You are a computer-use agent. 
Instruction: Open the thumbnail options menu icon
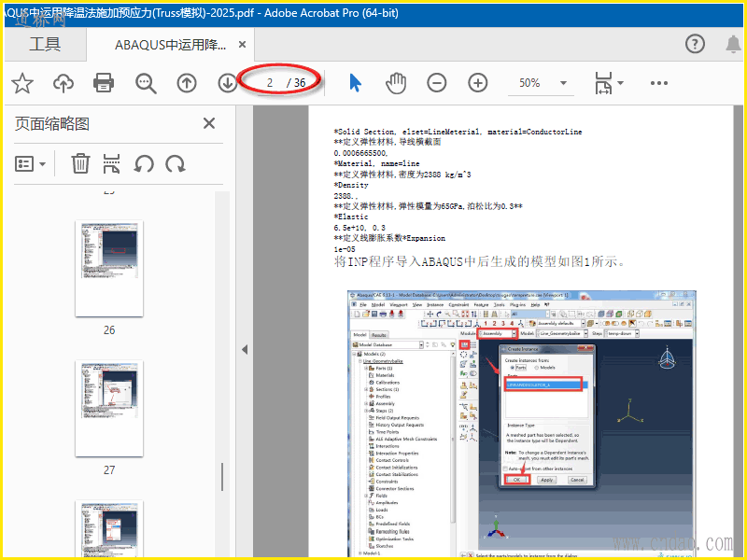pyautogui.click(x=30, y=164)
